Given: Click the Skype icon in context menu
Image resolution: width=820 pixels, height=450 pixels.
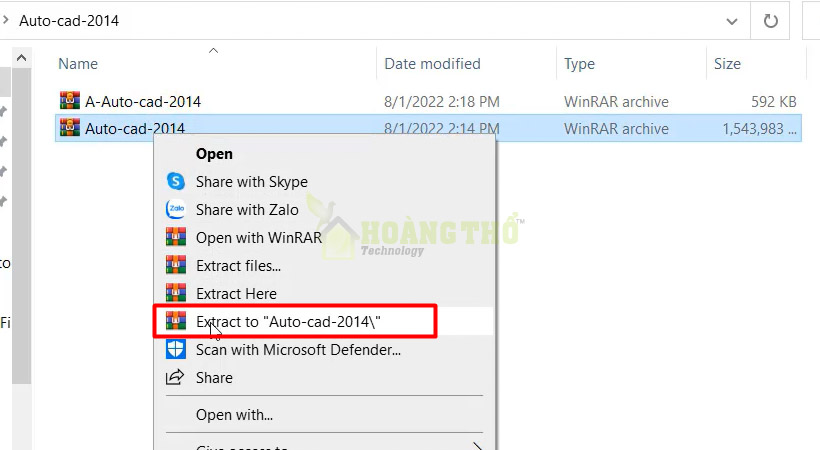Looking at the screenshot, I should 176,182.
